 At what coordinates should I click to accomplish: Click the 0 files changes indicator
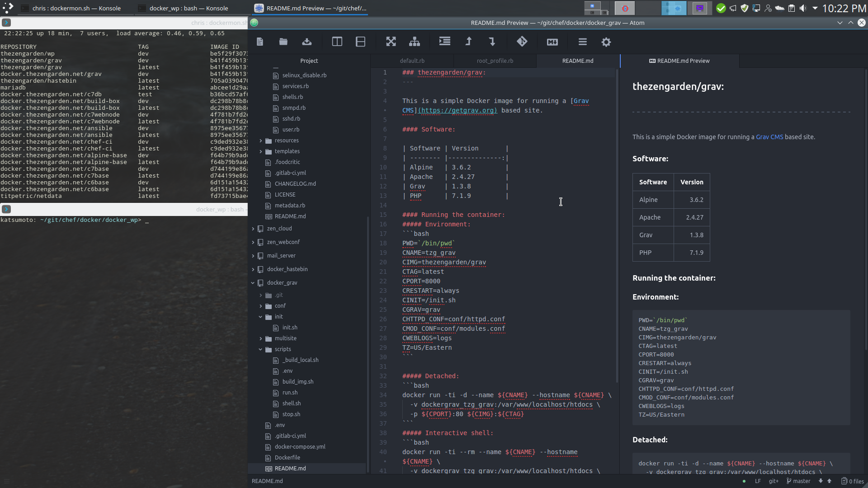point(853,481)
